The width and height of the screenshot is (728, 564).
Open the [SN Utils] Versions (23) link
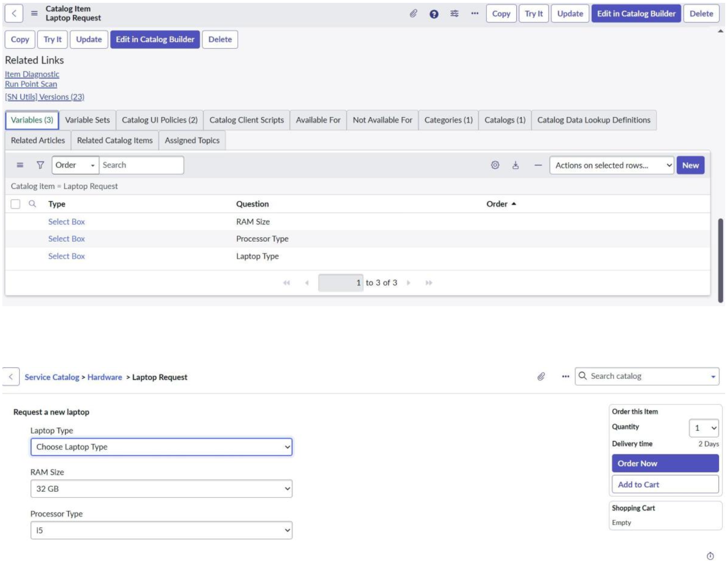click(45, 97)
